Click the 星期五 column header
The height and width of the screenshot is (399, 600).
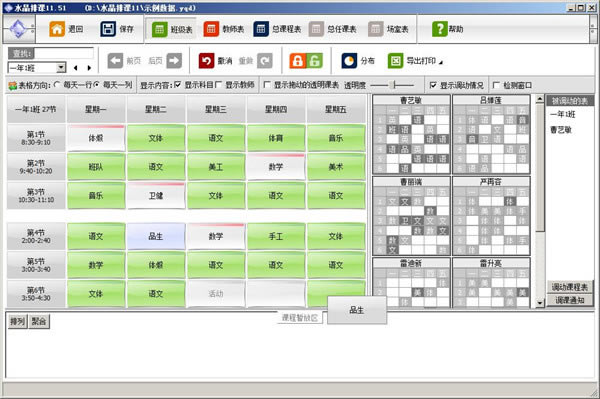336,109
